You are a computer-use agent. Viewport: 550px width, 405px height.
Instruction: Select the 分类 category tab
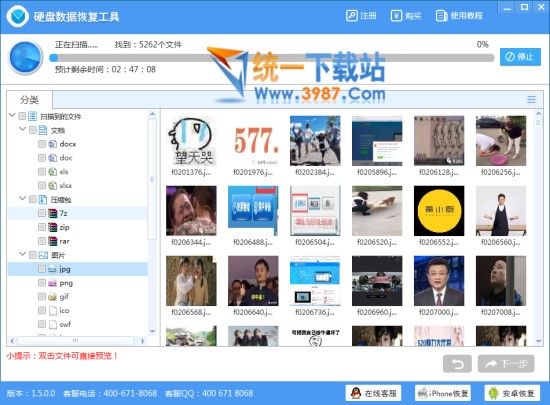point(29,100)
